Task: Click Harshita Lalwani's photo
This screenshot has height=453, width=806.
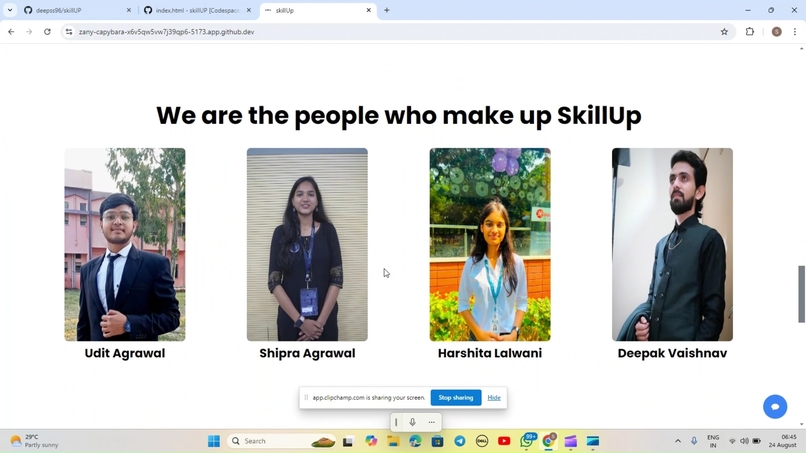Action: [490, 244]
